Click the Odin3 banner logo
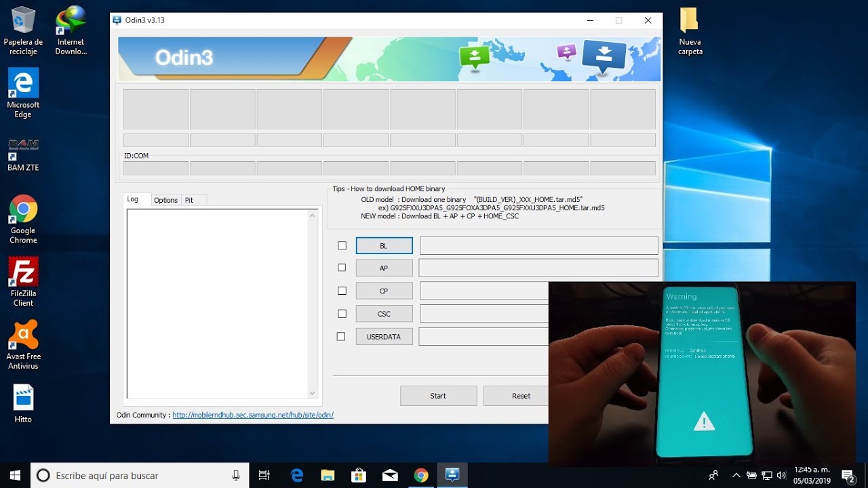868x488 pixels. pos(184,58)
